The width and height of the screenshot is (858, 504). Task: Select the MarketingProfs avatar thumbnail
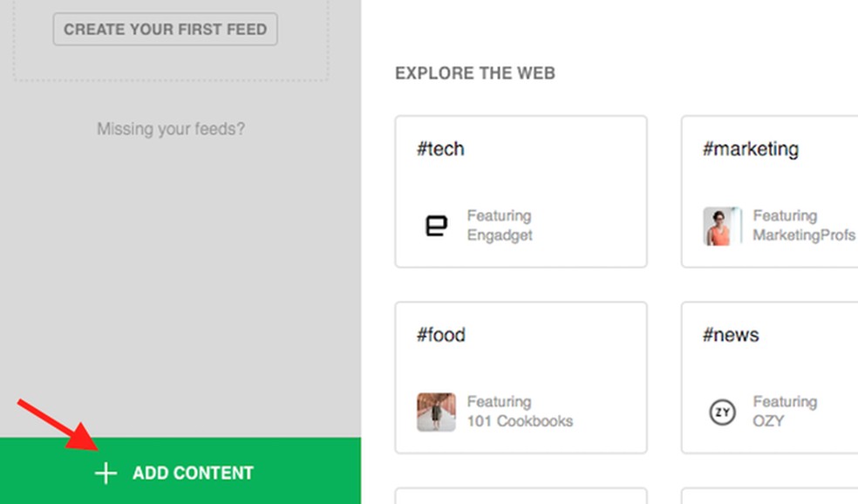pos(722,226)
